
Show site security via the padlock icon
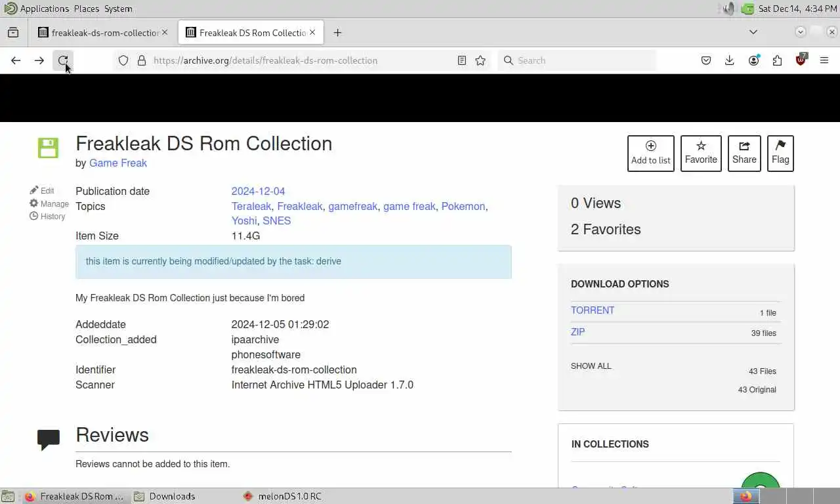point(141,60)
